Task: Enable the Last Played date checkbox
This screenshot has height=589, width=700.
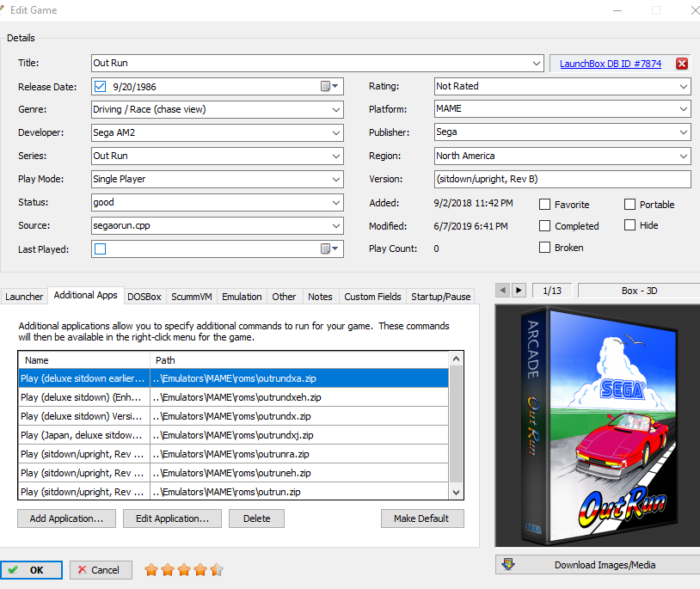Action: click(x=101, y=249)
